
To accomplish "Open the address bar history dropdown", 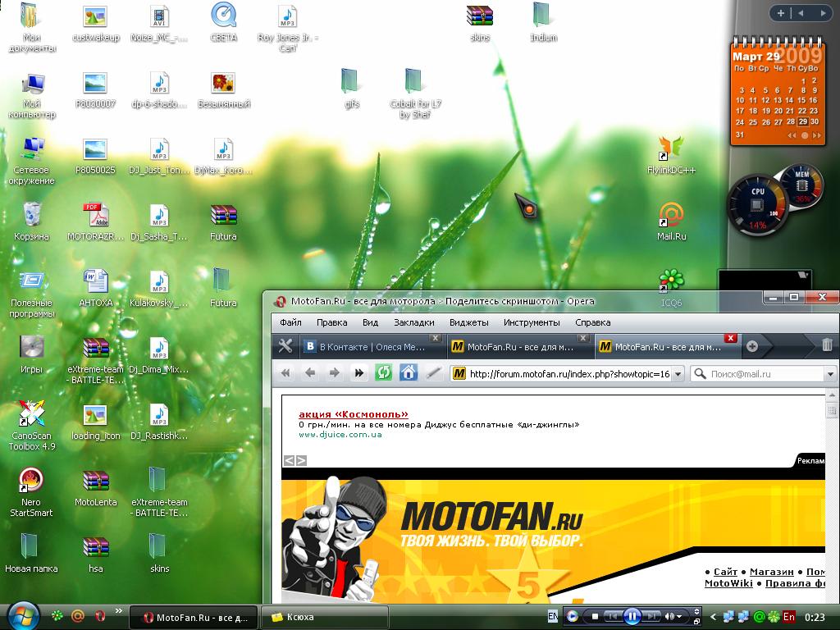I will tap(678, 374).
